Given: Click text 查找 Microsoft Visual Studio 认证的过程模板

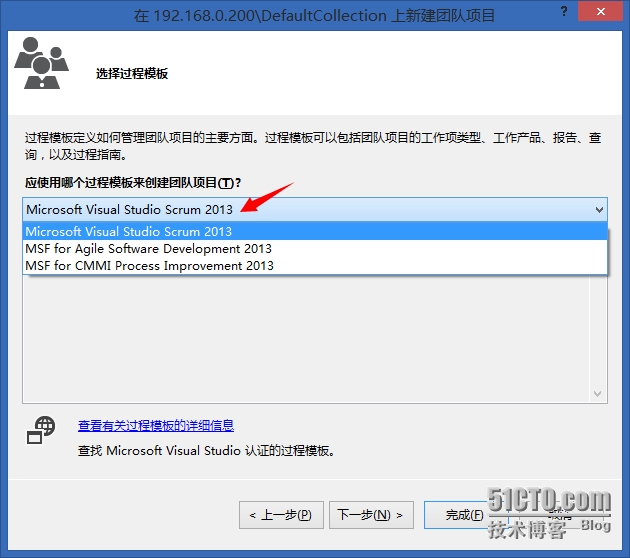Looking at the screenshot, I should (x=206, y=451).
